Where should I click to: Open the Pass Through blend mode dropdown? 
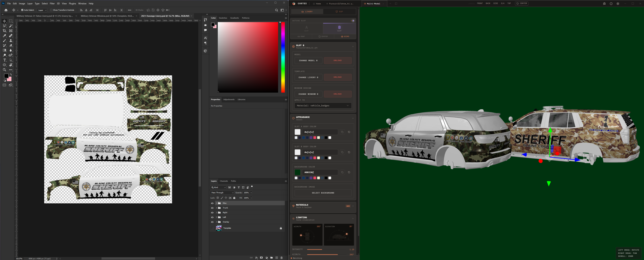(x=222, y=193)
